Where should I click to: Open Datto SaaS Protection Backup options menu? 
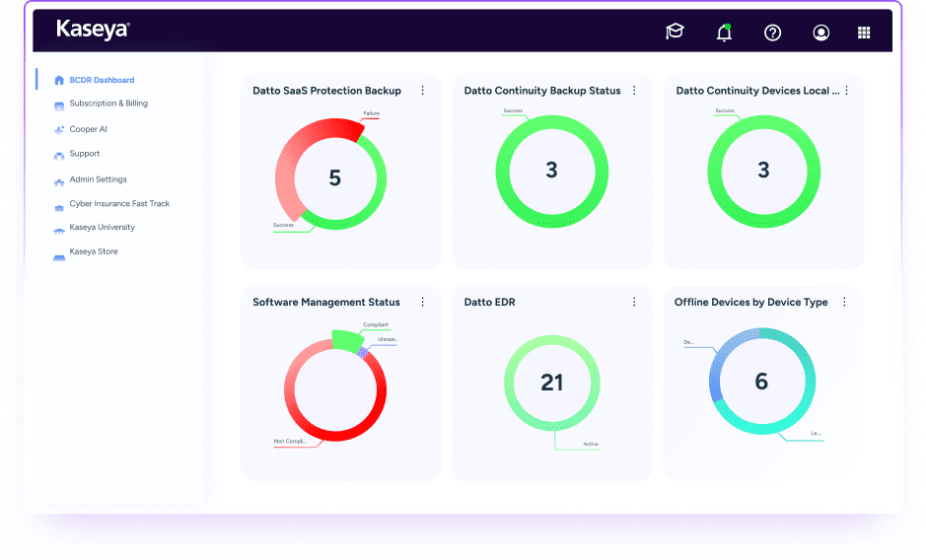click(423, 91)
